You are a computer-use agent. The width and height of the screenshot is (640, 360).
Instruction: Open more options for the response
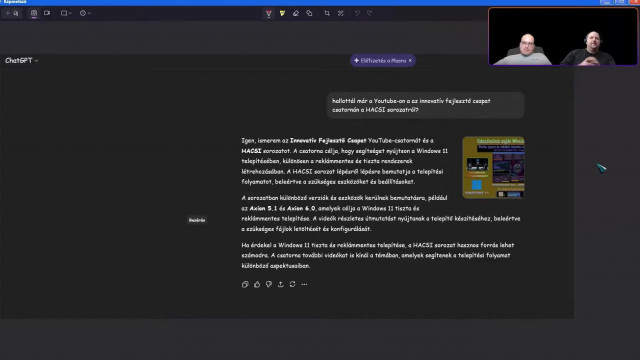pos(304,284)
